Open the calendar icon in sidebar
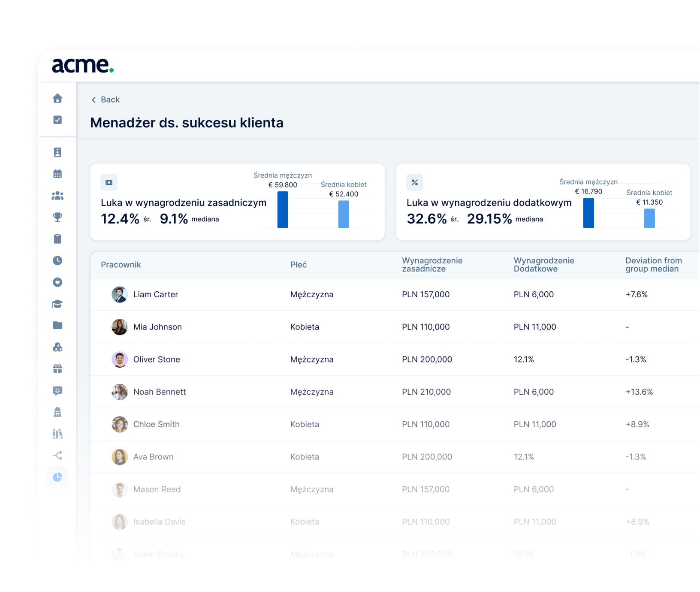Viewport: 700px width, 592px height. click(x=57, y=174)
